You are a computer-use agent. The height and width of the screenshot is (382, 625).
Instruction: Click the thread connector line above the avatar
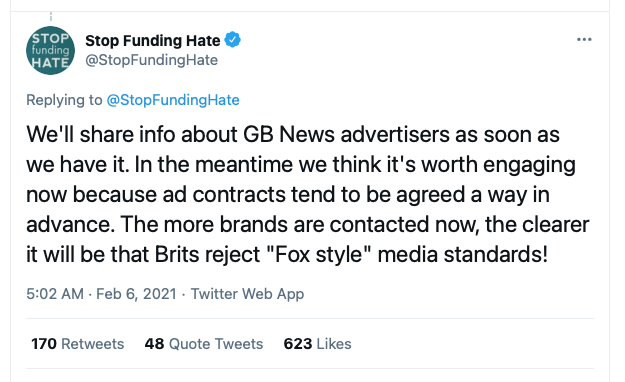51,17
